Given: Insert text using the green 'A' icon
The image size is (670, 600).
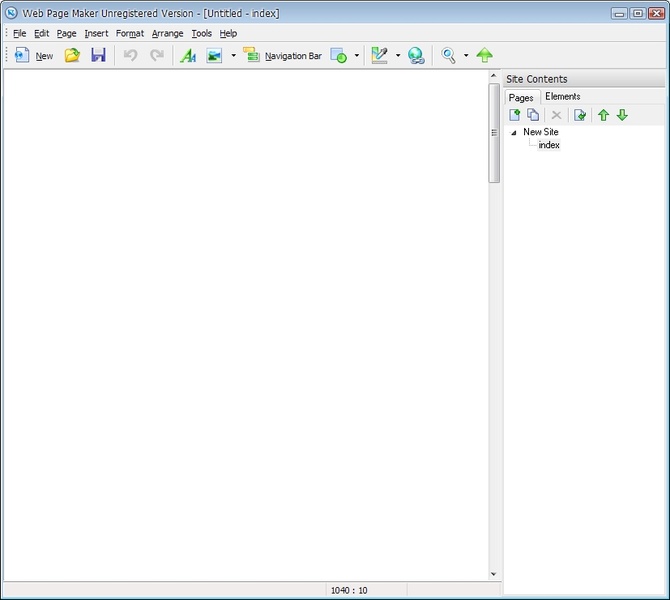Looking at the screenshot, I should tap(187, 56).
